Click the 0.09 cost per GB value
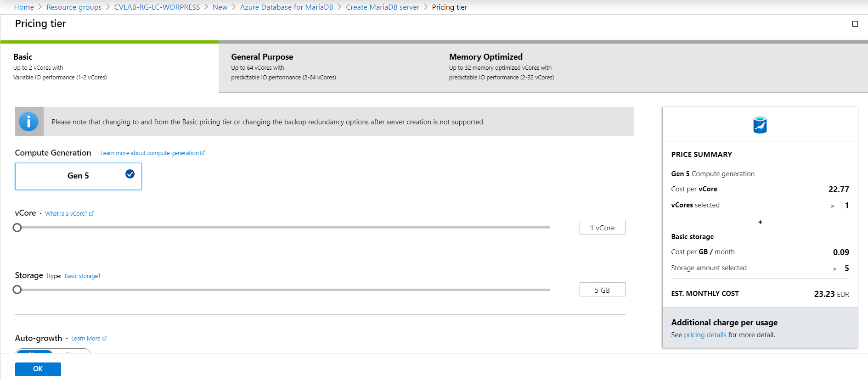This screenshot has width=868, height=379. [x=841, y=252]
